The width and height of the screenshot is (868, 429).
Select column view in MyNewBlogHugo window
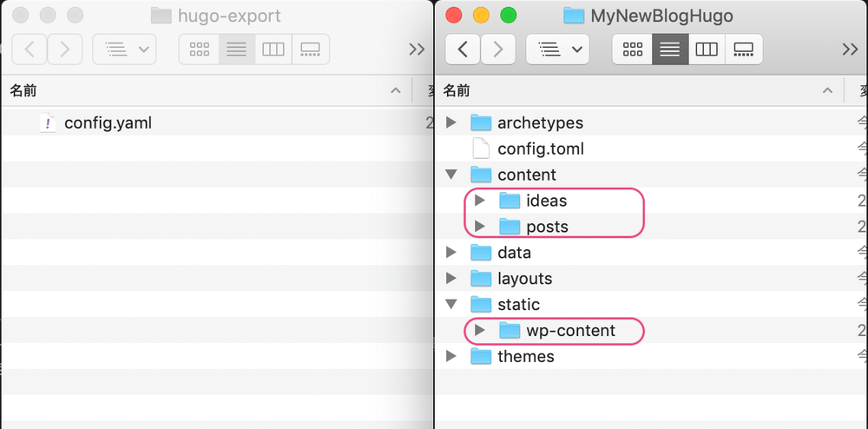707,49
